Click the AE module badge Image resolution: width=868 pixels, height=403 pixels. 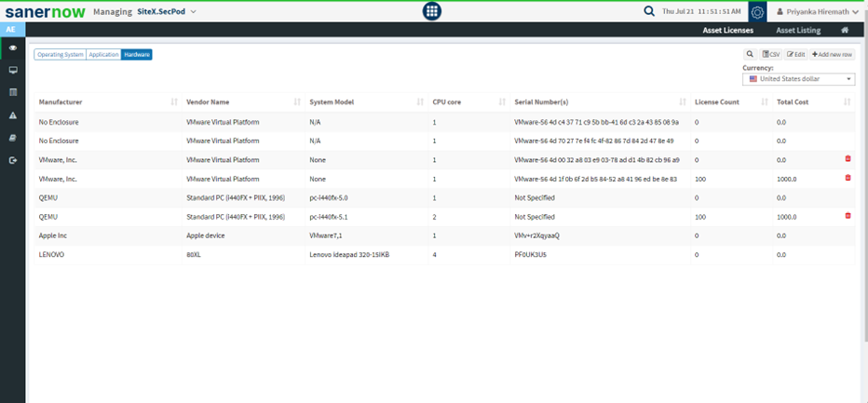[11, 30]
